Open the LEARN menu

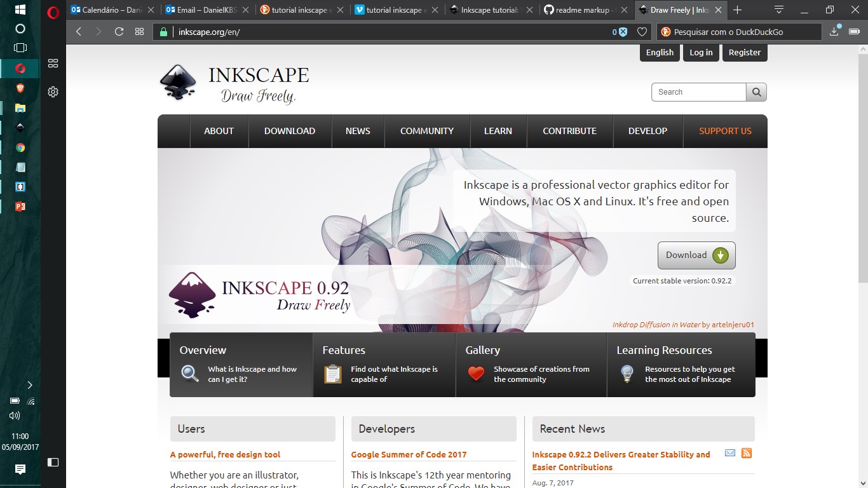tap(498, 131)
